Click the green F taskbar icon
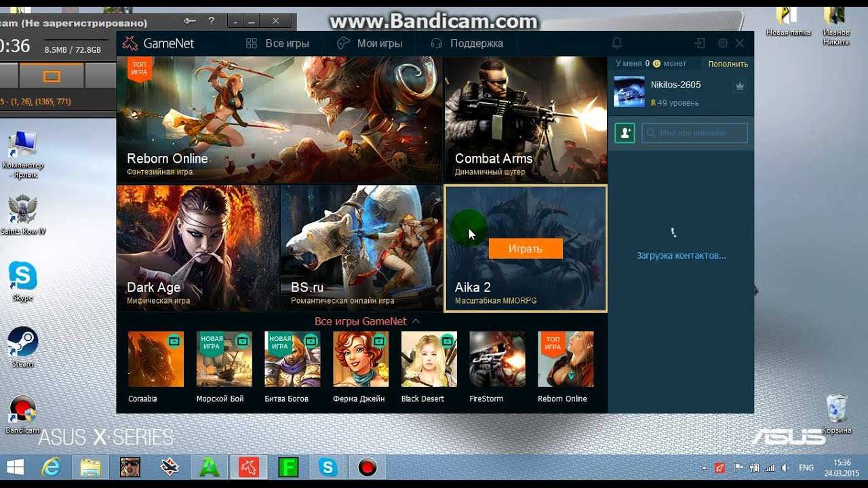 click(288, 467)
